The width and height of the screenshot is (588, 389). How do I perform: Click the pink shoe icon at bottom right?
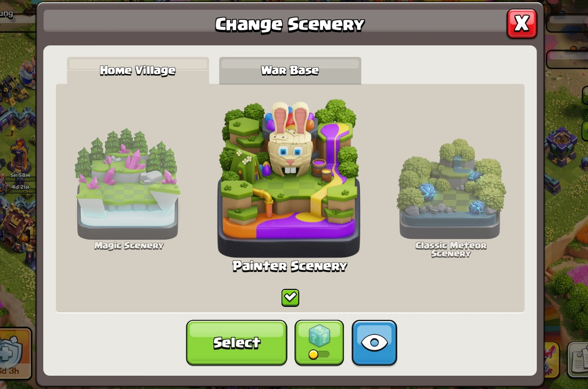click(x=552, y=358)
